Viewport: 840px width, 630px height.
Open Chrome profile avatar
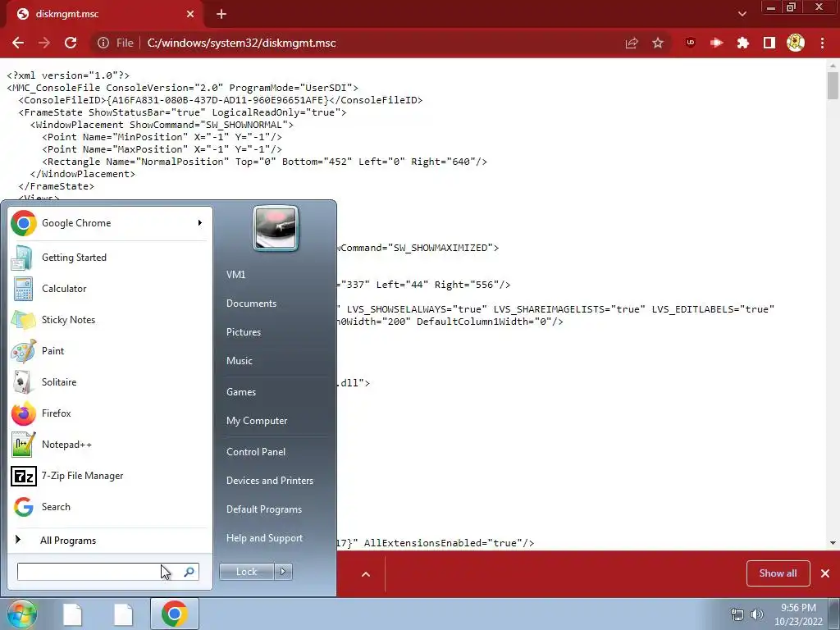(x=796, y=43)
